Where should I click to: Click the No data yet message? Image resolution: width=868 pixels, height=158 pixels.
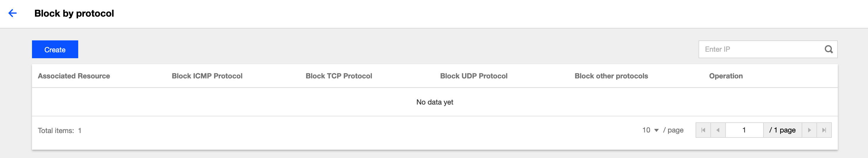pyautogui.click(x=435, y=102)
